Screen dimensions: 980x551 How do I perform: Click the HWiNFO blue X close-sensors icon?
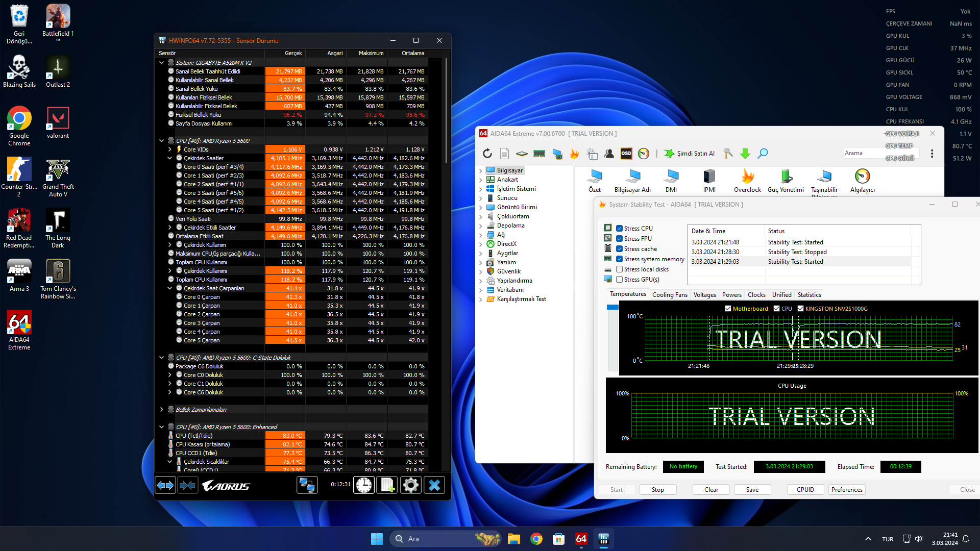(434, 485)
